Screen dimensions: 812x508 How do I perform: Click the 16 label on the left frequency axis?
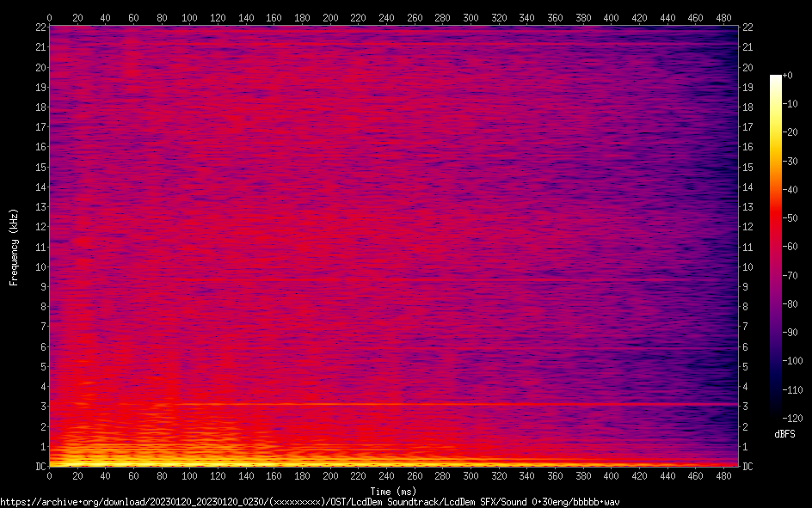39,147
